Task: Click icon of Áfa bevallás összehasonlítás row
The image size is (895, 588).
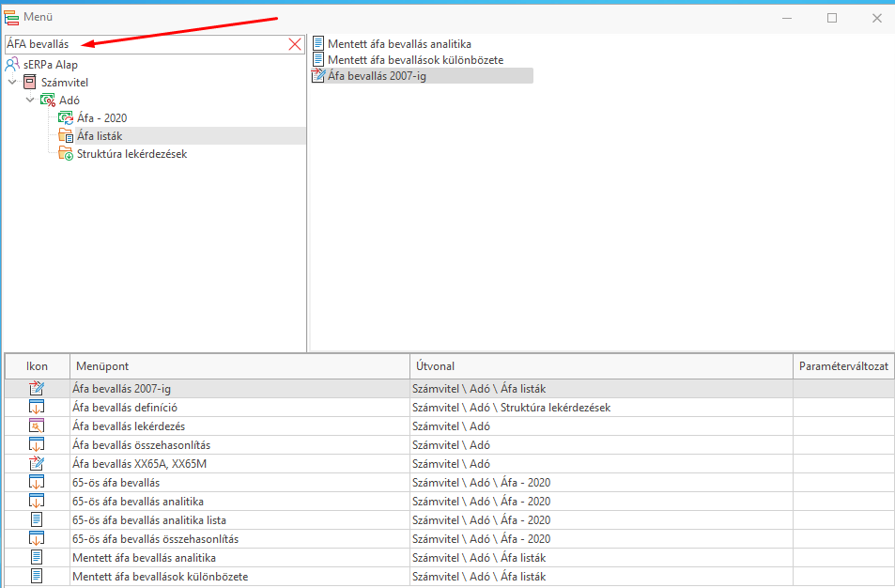Action: point(37,444)
